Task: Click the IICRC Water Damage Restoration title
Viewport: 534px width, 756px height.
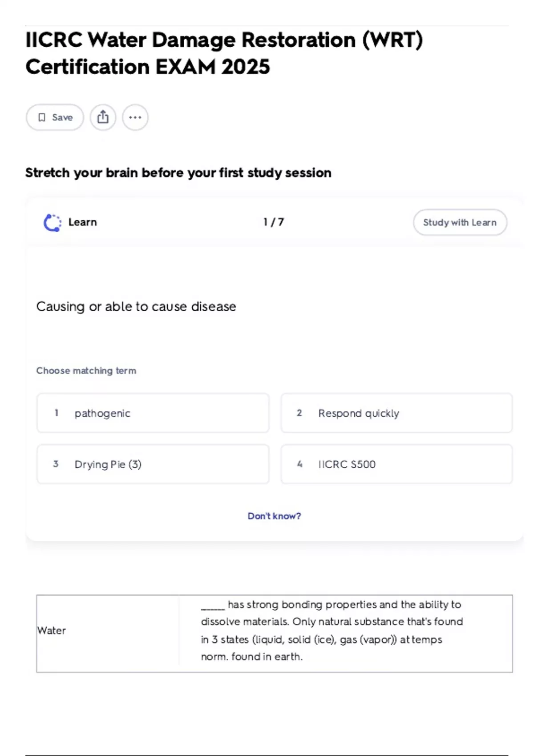Action: click(x=224, y=53)
